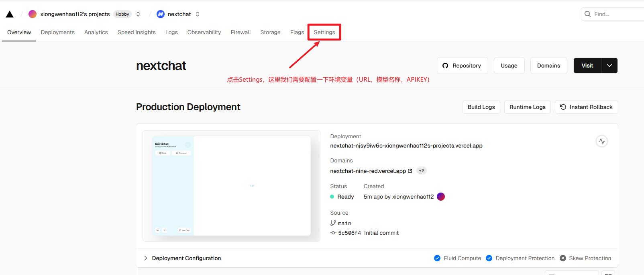
Task: Click the +2 domains badge
Action: tap(421, 170)
